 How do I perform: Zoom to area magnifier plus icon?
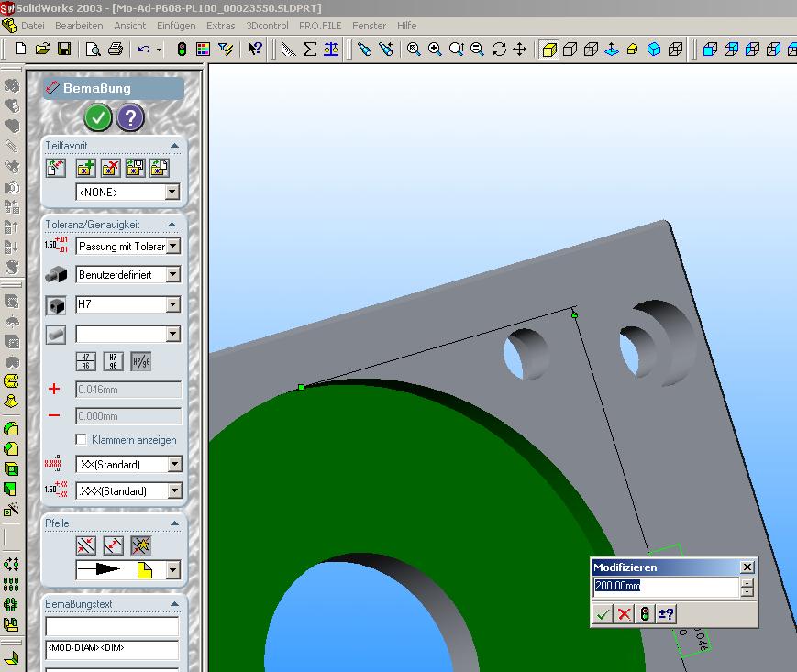point(435,50)
